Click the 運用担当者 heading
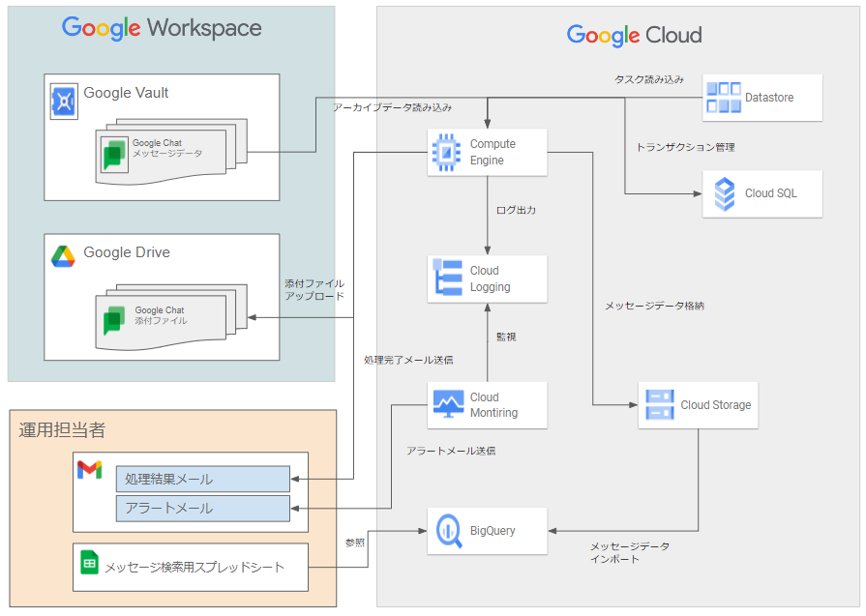 [62, 430]
